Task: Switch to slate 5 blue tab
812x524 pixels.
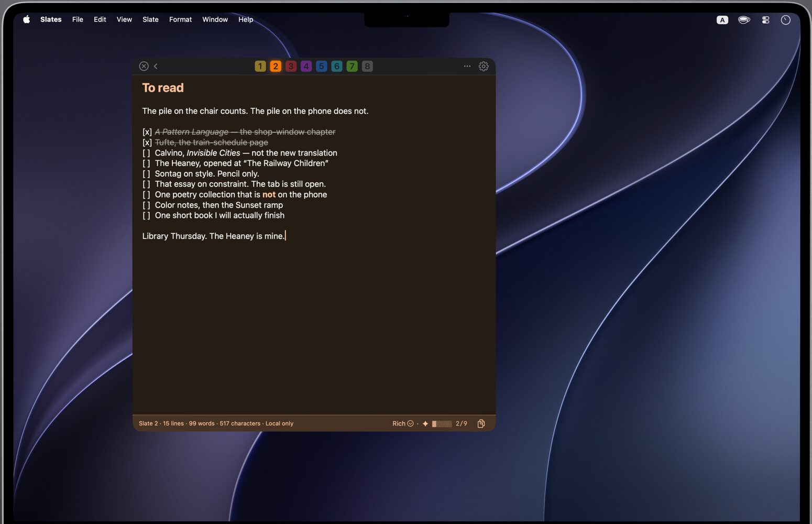Action: pyautogui.click(x=322, y=66)
